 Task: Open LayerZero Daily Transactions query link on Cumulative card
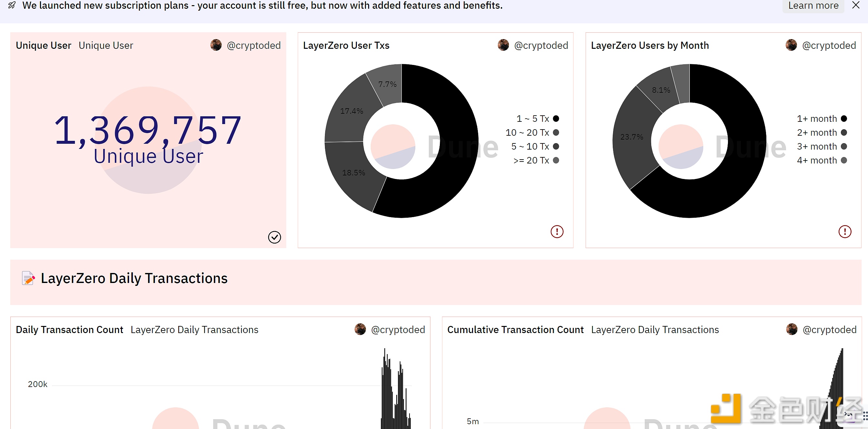click(x=655, y=330)
